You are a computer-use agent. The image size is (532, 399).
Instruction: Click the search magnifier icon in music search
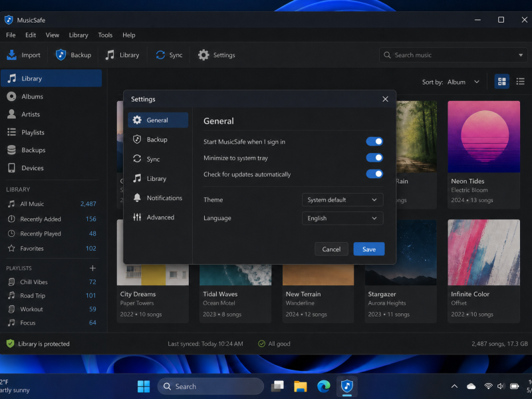pos(387,55)
